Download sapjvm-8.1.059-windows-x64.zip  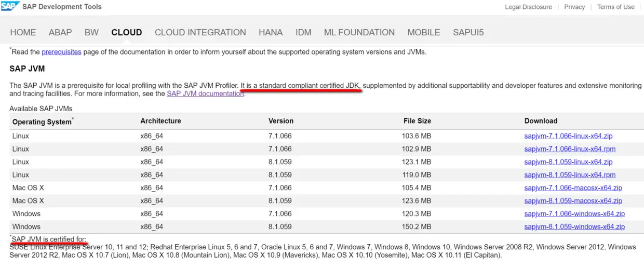pos(574,227)
